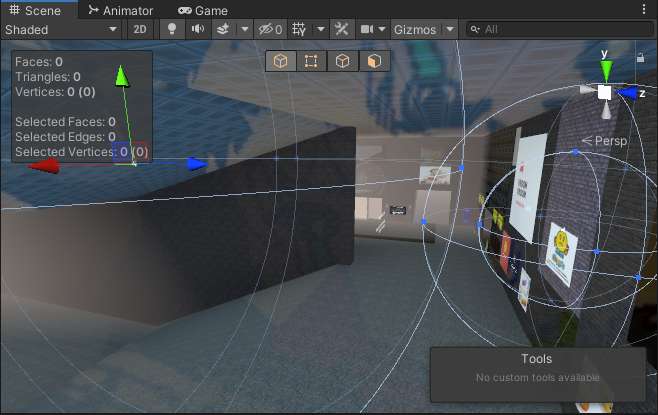Switch to the Animator tab
The width and height of the screenshot is (658, 415).
pyautogui.click(x=120, y=10)
